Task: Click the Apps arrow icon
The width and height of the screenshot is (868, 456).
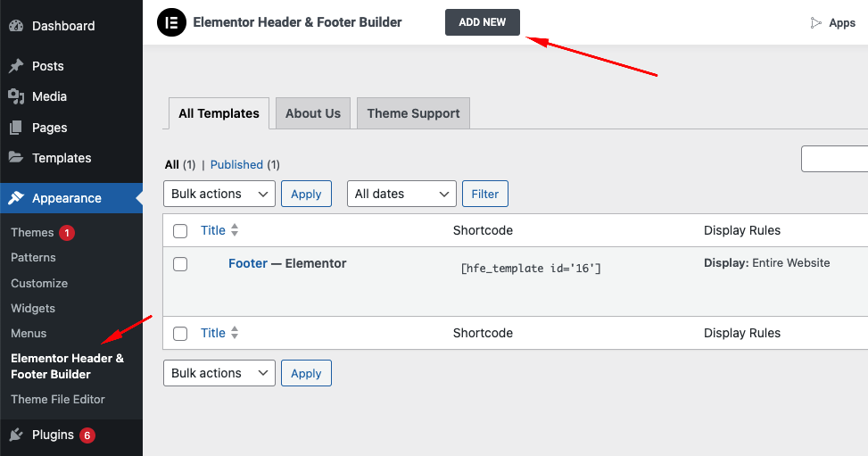Action: (x=815, y=23)
